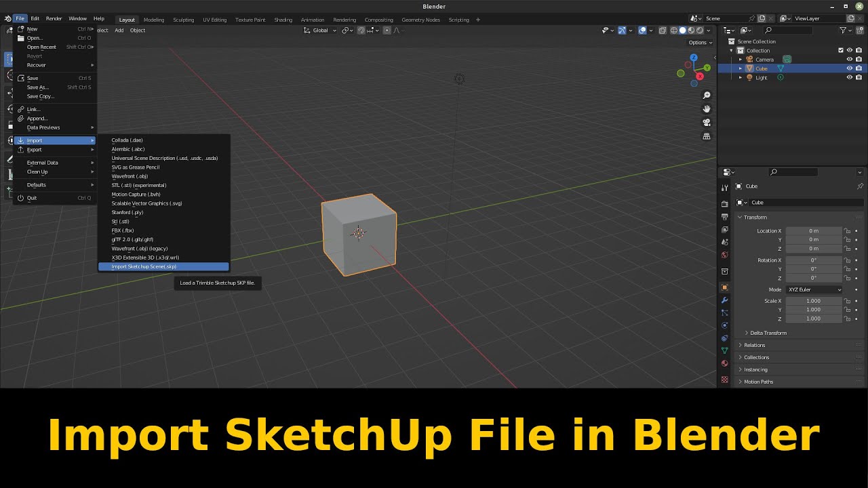The height and width of the screenshot is (488, 868).
Task: Open the Physics properties tab icon
Action: click(x=724, y=325)
